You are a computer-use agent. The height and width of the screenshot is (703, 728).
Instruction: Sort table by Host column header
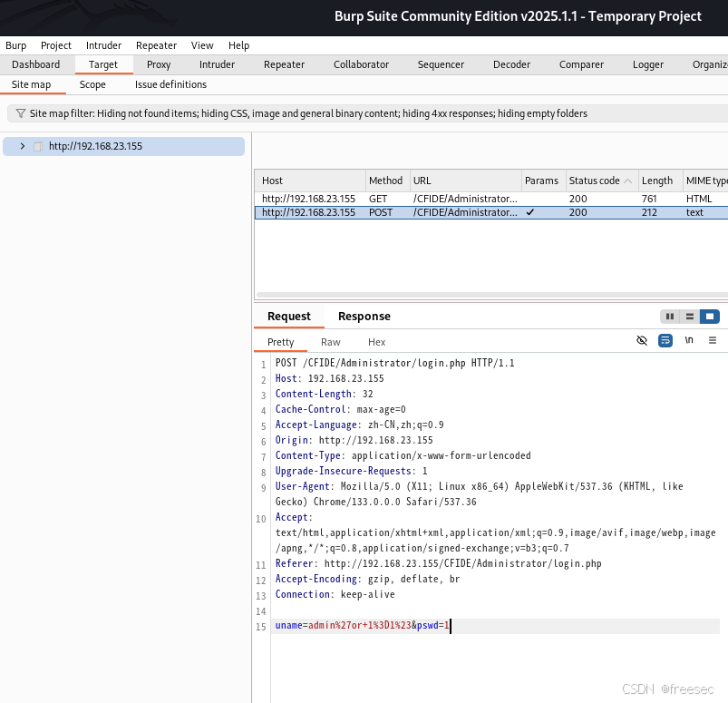pos(310,181)
